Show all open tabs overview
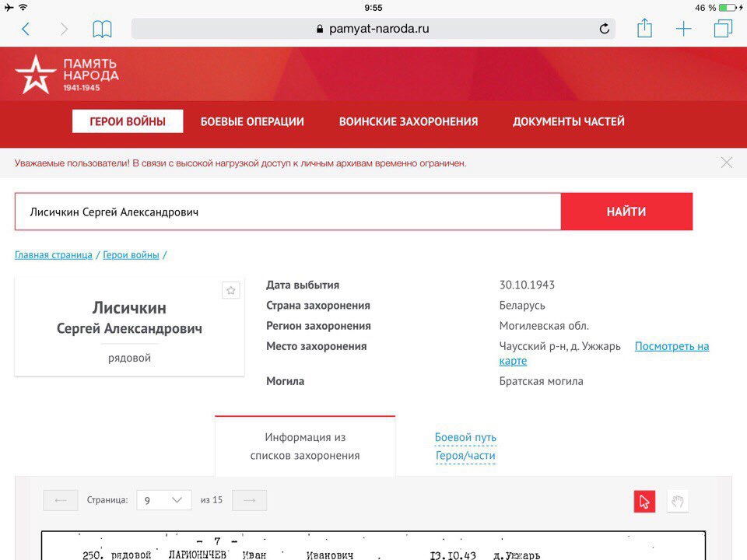This screenshot has height=560, width=747. coord(723,30)
